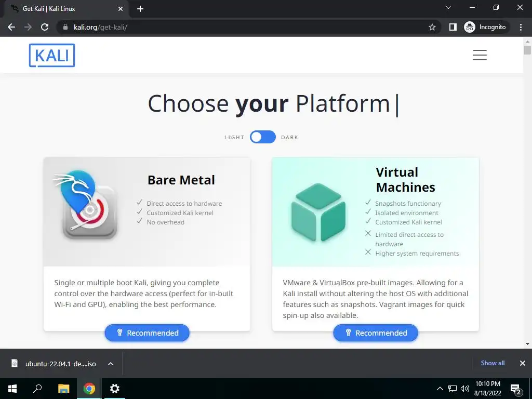Open the browser side panel icon
532x399 pixels.
453,27
